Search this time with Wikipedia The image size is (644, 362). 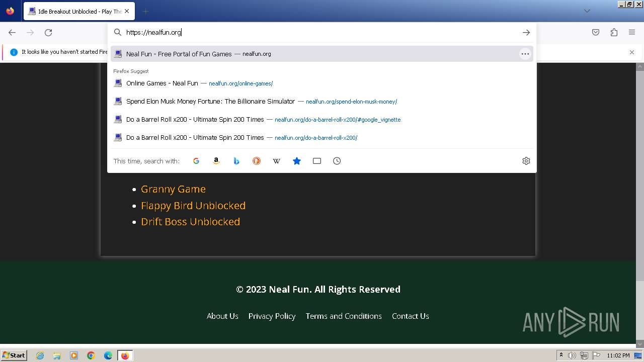(277, 161)
